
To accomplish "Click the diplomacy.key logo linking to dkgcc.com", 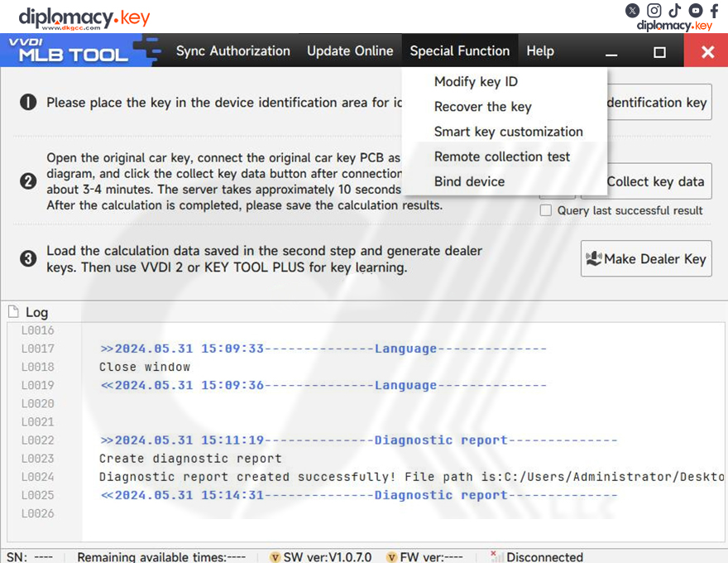I will (x=83, y=15).
